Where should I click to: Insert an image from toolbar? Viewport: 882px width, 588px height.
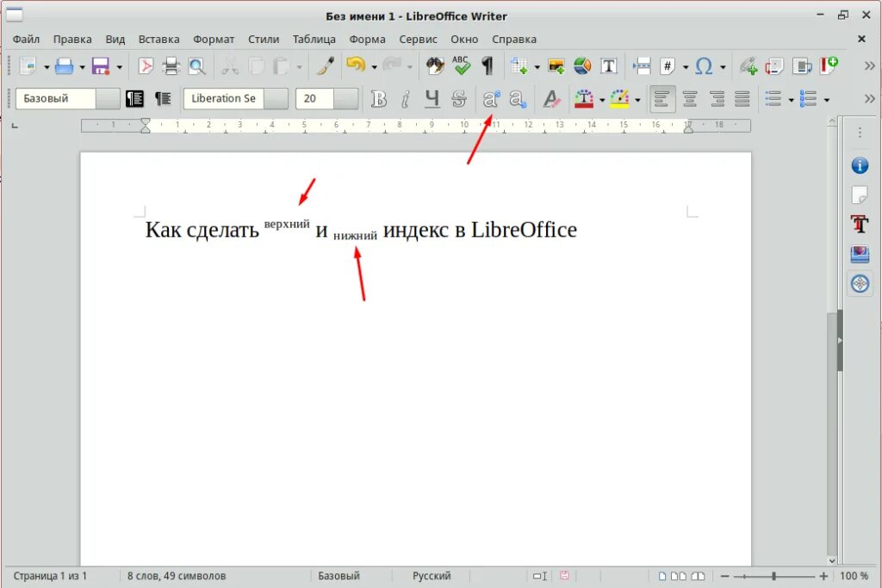[556, 66]
